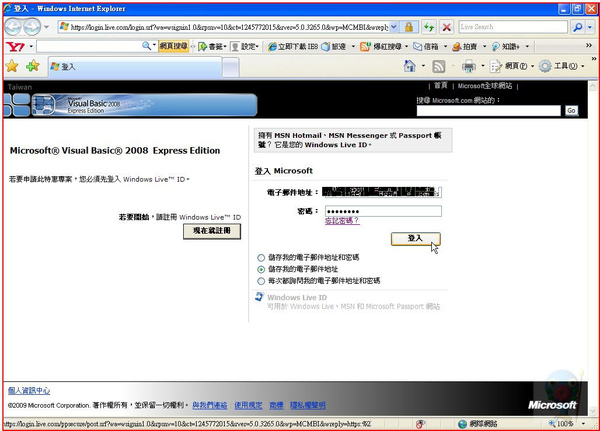Click the Windows Live ID logo icon

point(259,297)
